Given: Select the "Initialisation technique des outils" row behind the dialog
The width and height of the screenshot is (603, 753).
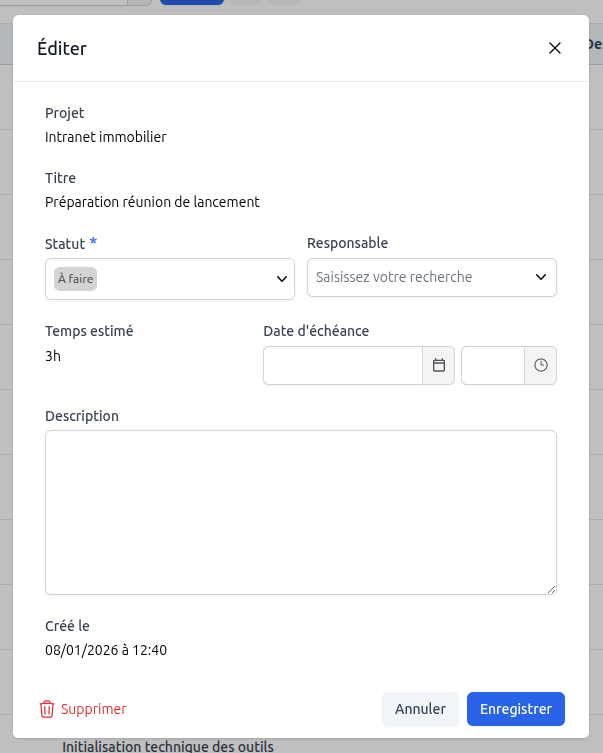Looking at the screenshot, I should point(168,746).
